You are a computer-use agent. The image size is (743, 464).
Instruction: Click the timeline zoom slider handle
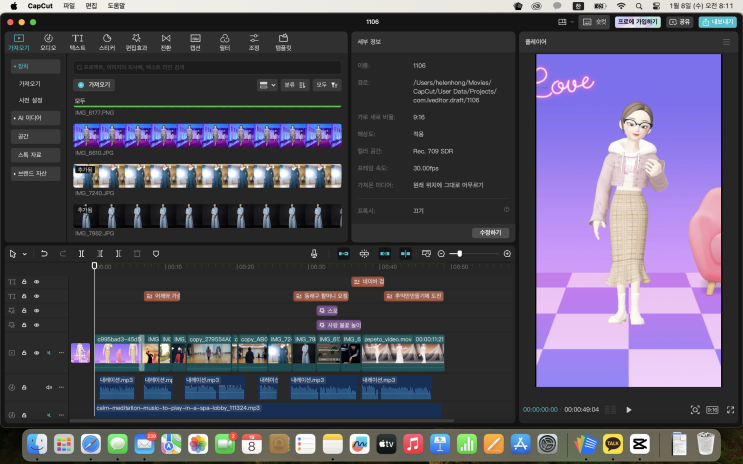[459, 254]
